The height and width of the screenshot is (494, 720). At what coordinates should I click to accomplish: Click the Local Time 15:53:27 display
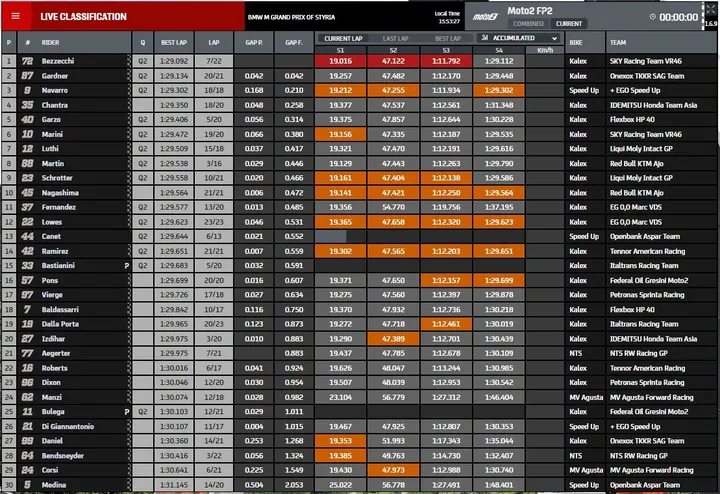coord(447,17)
